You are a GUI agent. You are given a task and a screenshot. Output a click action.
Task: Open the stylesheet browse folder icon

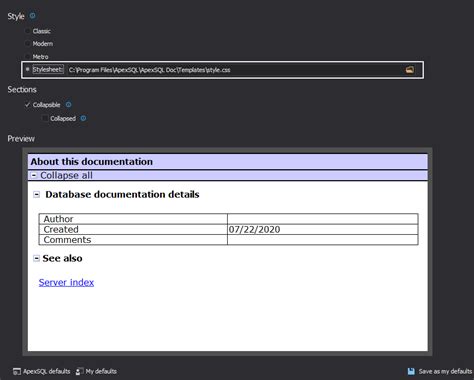coord(410,70)
